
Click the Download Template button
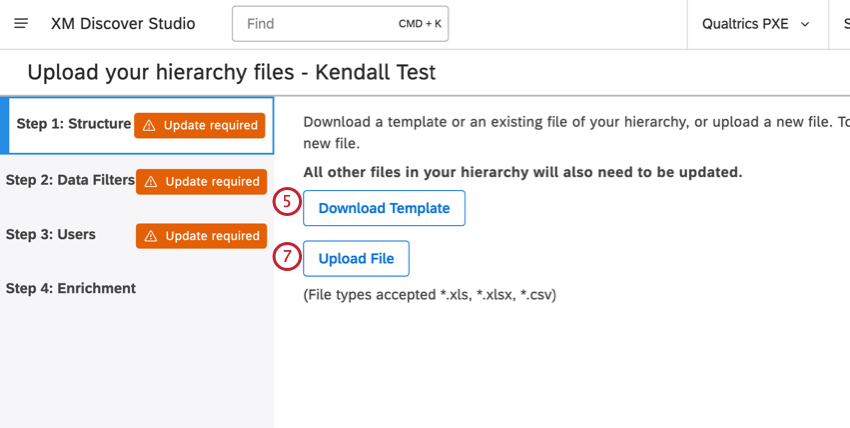coord(384,208)
